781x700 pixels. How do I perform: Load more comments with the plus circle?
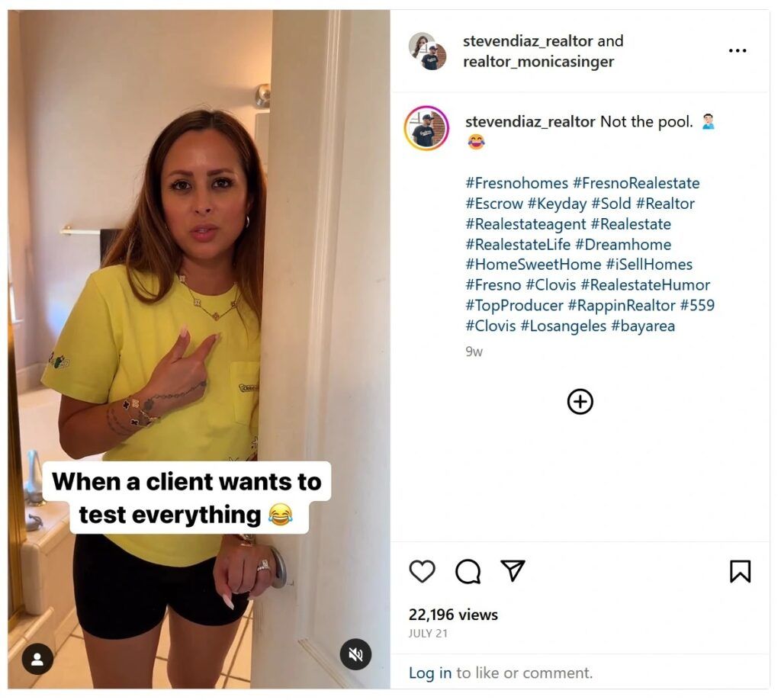click(580, 402)
